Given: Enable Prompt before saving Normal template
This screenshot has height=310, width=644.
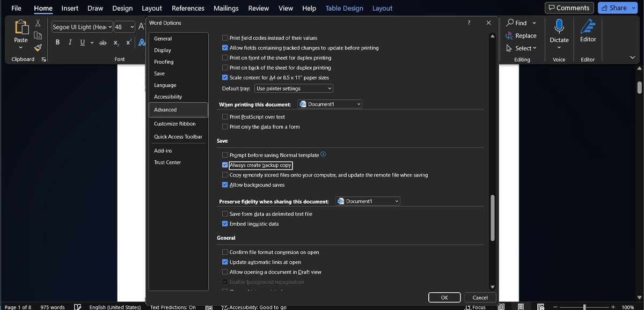Looking at the screenshot, I should [x=225, y=155].
